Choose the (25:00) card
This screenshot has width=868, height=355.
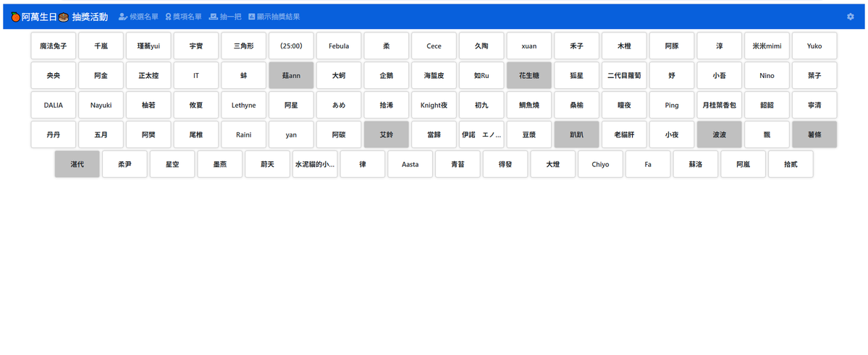pos(291,46)
